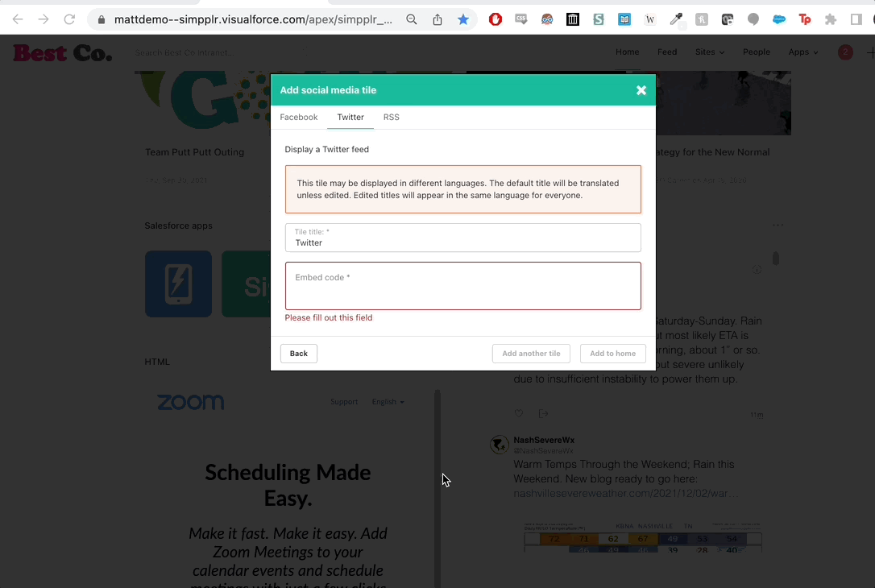875x588 pixels.
Task: Open the English language dropdown
Action: click(388, 402)
